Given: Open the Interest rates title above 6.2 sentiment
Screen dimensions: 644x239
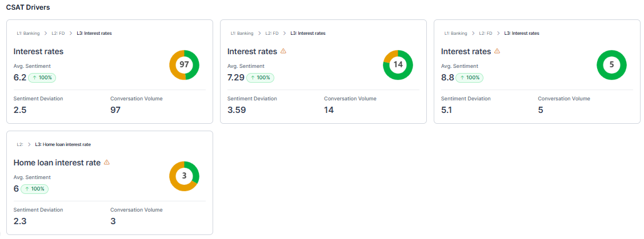Looking at the screenshot, I should point(38,51).
